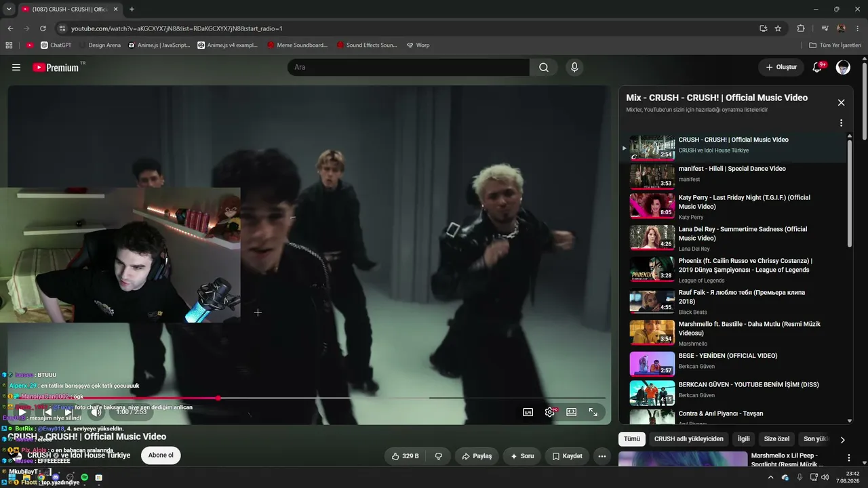The width and height of the screenshot is (868, 488).
Task: Open the ChatGPT bookmark
Action: (56, 45)
